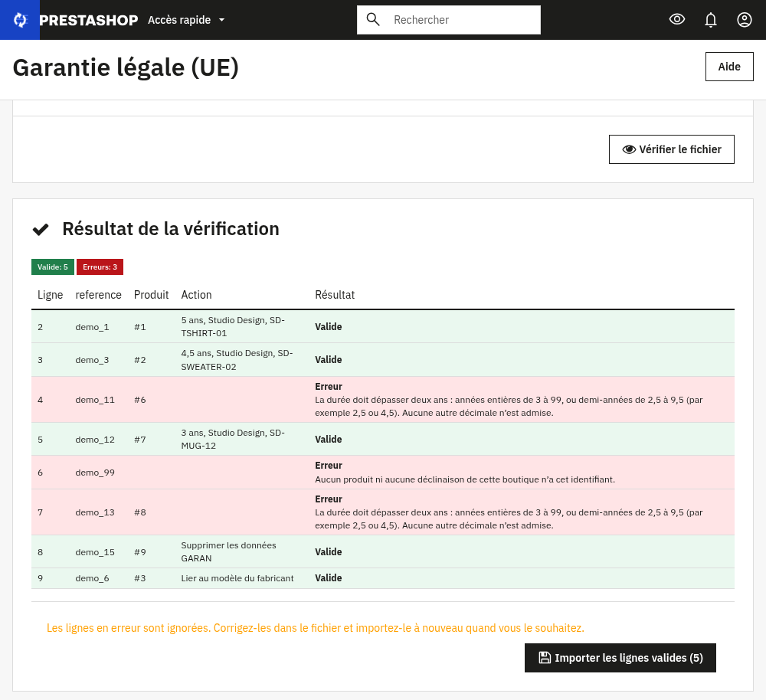
Task: Click the green Valide: 5 badge
Action: point(53,267)
